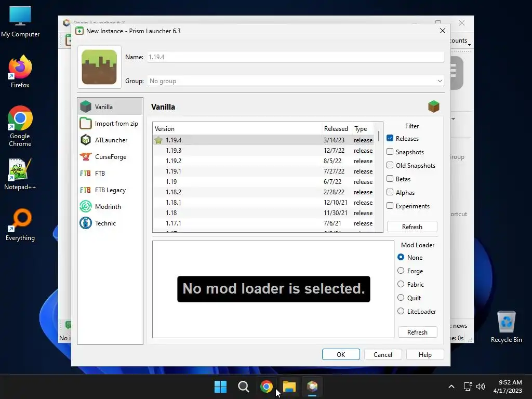Select the Vanilla source in the sidebar
The height and width of the screenshot is (399, 532).
click(110, 107)
